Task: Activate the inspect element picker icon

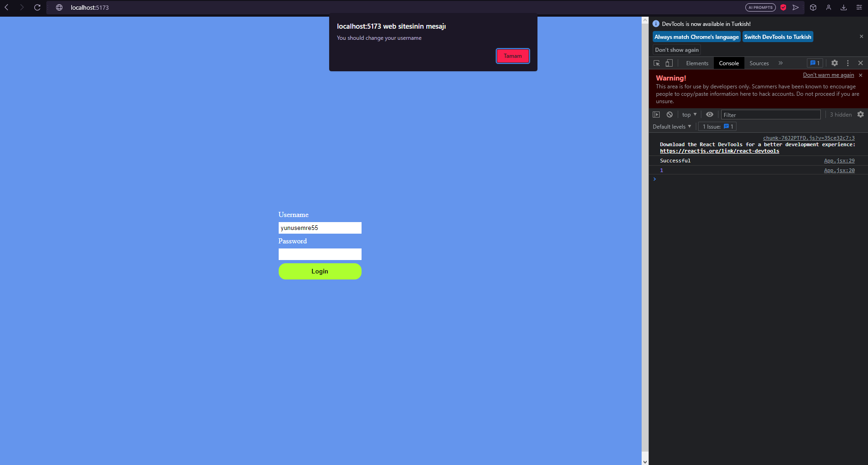Action: 656,63
